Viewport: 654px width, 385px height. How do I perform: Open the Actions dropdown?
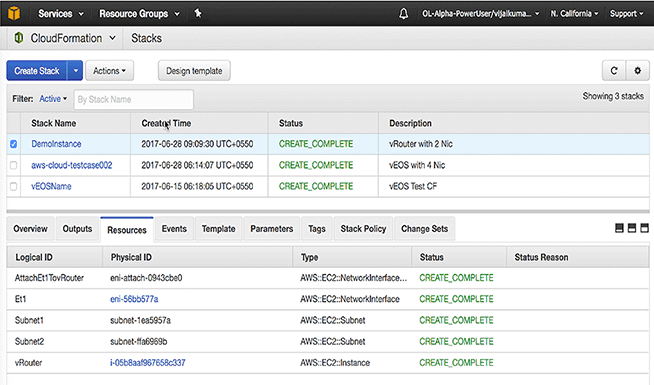(x=109, y=70)
